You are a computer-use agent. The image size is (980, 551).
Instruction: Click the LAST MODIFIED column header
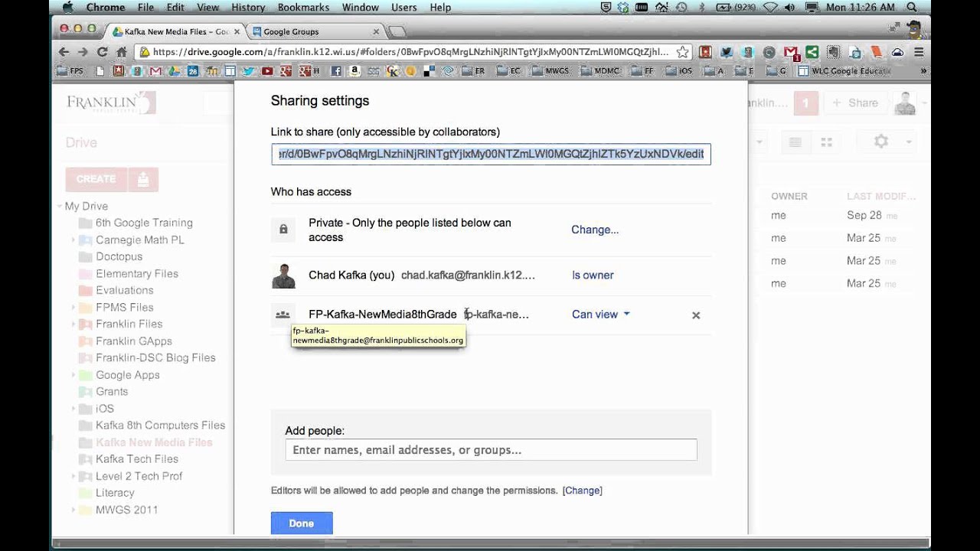click(881, 197)
